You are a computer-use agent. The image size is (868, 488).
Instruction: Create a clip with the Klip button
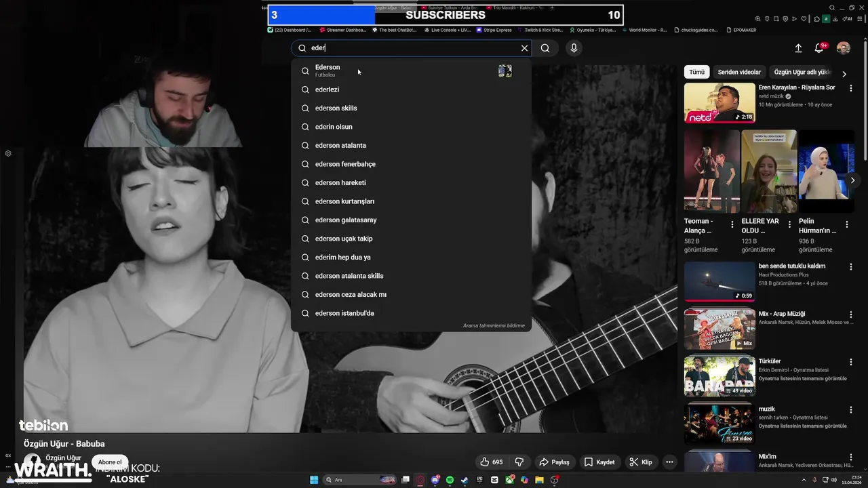641,462
